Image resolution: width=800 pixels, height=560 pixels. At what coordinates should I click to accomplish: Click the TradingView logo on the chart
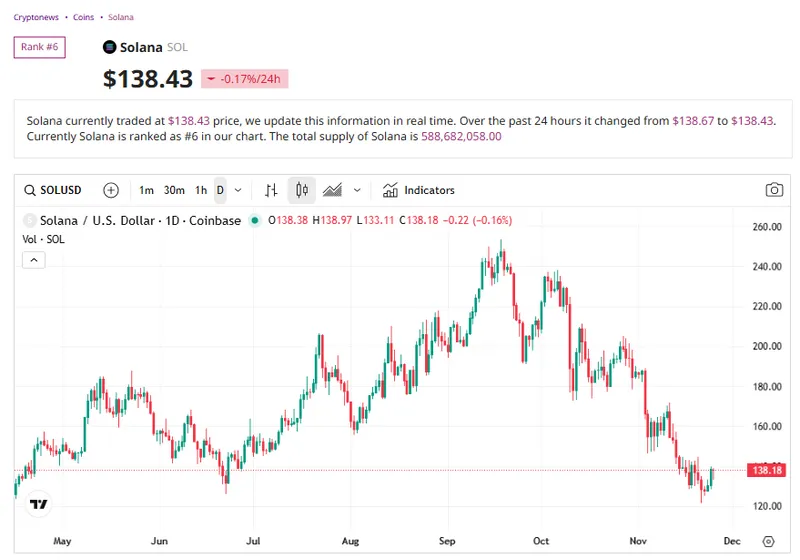click(39, 505)
